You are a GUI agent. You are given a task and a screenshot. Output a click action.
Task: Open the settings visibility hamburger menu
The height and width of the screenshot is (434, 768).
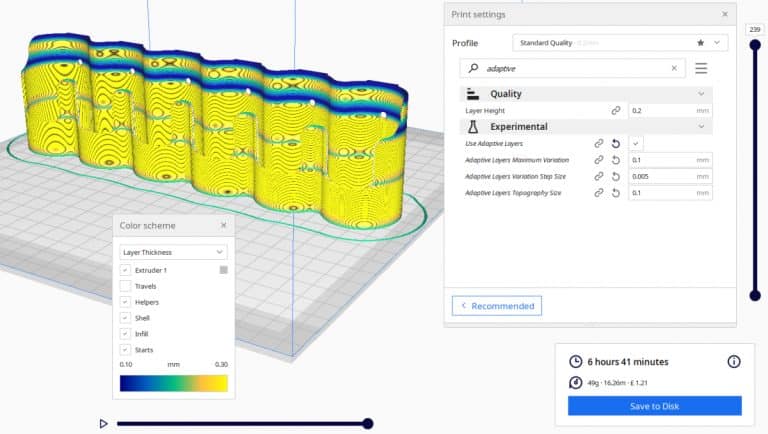pos(701,68)
